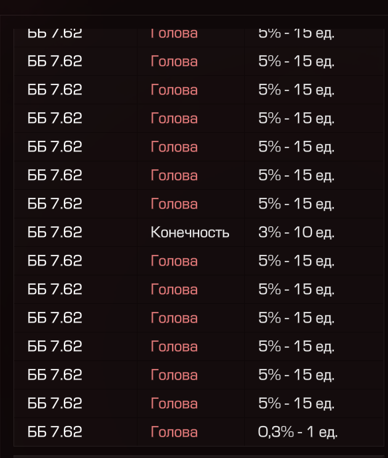This screenshot has width=388, height=458.
Task: Click "ББ 7.62" directly below the Конечность row
Action: pos(55,261)
